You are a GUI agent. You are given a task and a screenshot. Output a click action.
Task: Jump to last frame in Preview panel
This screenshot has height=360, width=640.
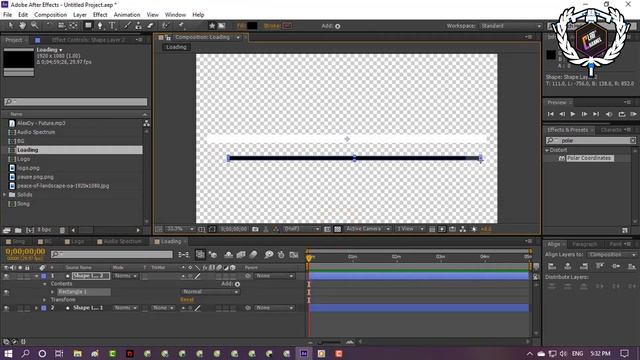(x=596, y=114)
